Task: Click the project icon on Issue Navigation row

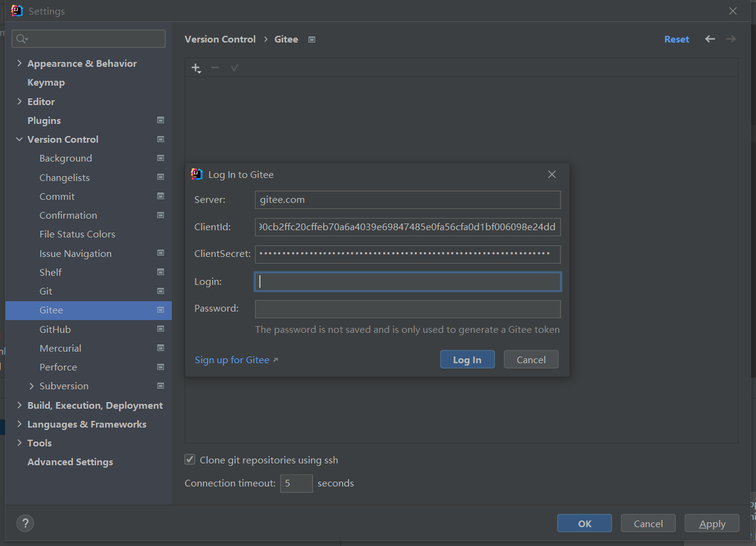Action: pyautogui.click(x=160, y=253)
